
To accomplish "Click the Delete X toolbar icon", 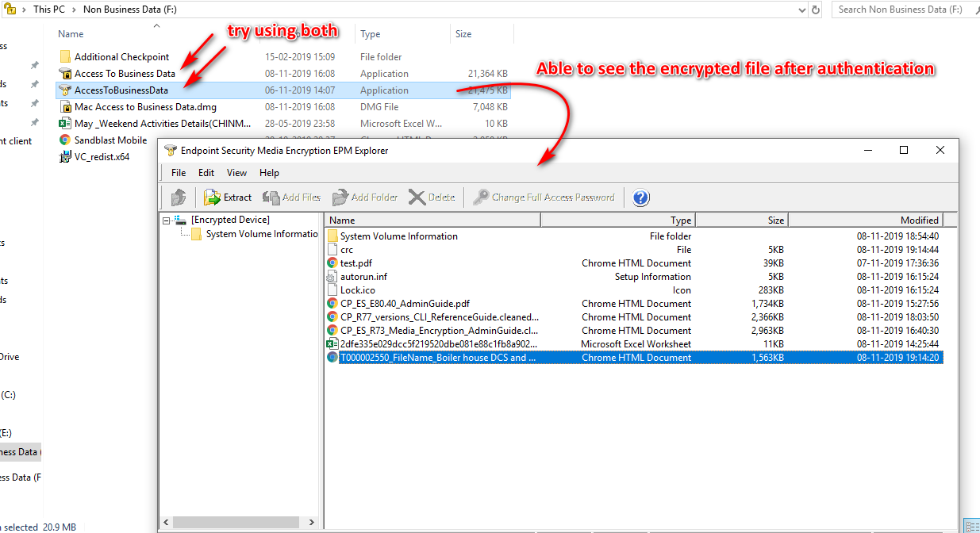I will pos(417,197).
